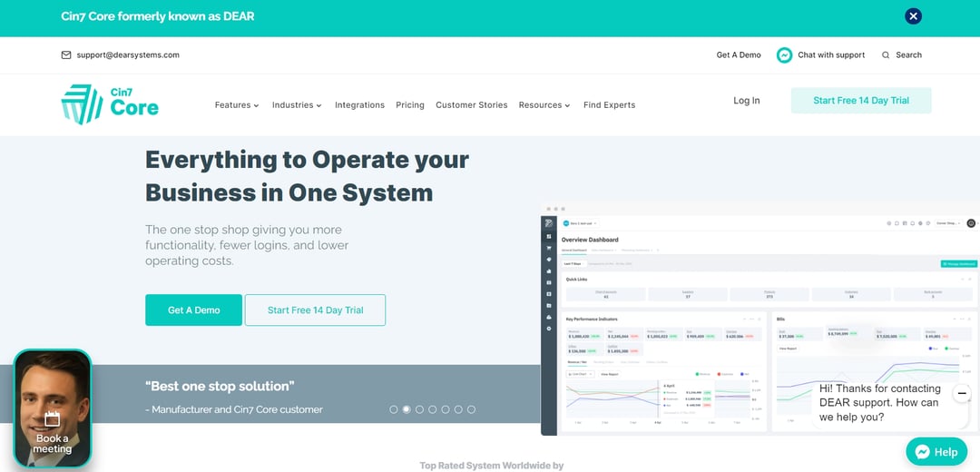Select the first testimonial carousel dot
This screenshot has height=472, width=980.
coord(394,409)
